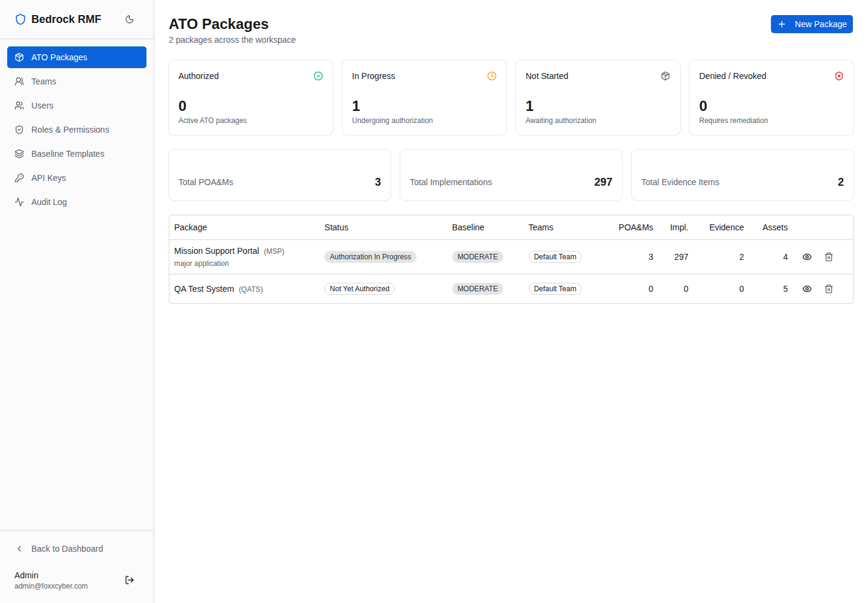Select the In Progress card title
Screen dimensions: 868x603
pyautogui.click(x=374, y=76)
